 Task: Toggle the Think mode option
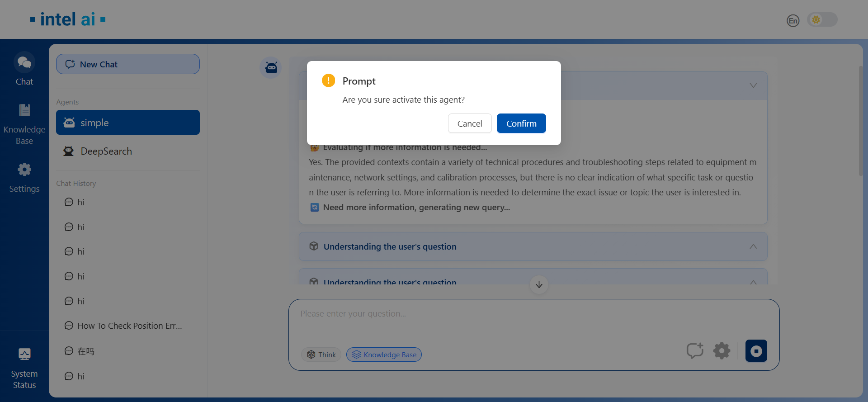tap(321, 355)
